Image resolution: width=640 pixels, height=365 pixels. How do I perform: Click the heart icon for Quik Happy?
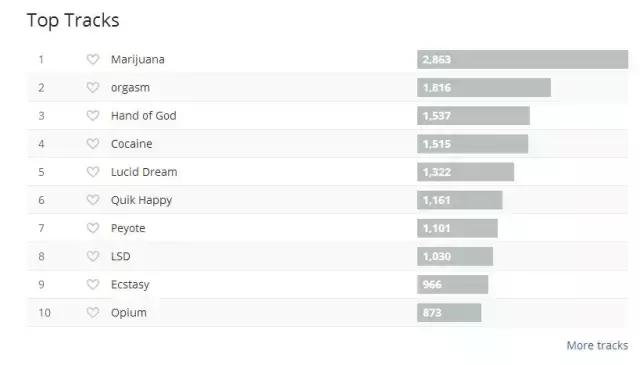(x=93, y=200)
